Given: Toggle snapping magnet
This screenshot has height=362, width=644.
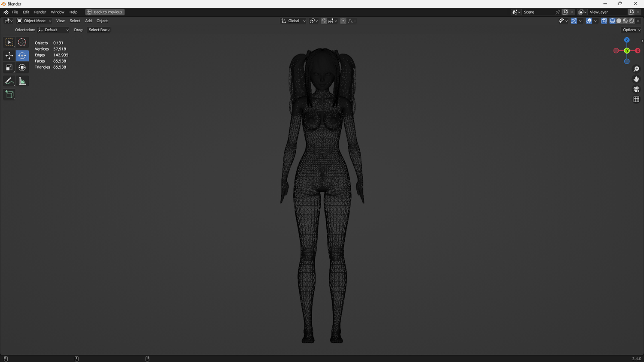Looking at the screenshot, I should click(324, 21).
